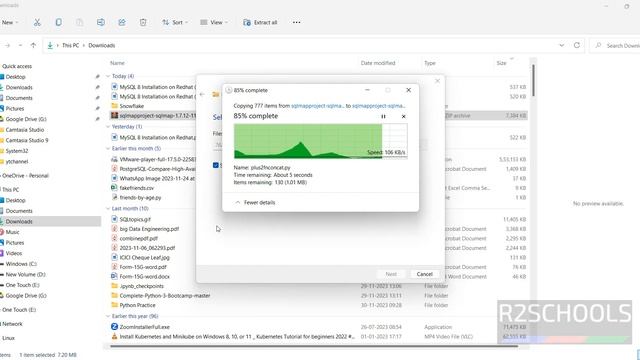Screen dimensions: 640x360
Task: Click the source sqlmapproject link in copy dialog
Action: point(318,106)
